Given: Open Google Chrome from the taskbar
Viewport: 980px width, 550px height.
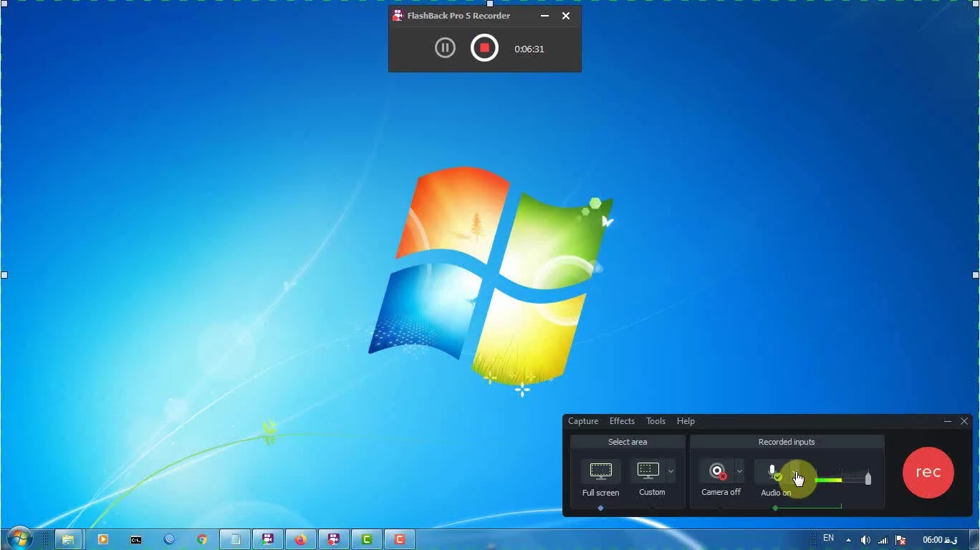Looking at the screenshot, I should pyautogui.click(x=202, y=539).
